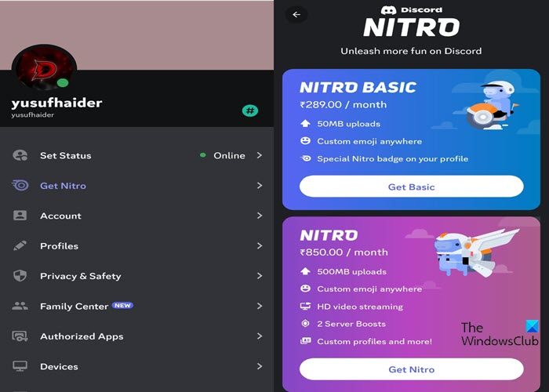Screen dimensions: 549x392
Task: Click the Profiles pencil icon
Action: 20,245
